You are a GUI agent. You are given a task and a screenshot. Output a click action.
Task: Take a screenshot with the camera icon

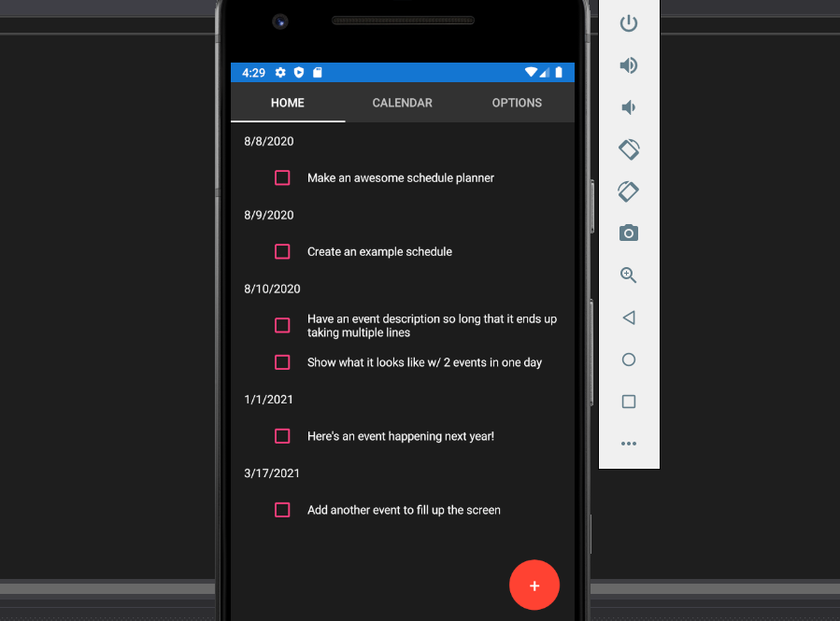pos(629,233)
